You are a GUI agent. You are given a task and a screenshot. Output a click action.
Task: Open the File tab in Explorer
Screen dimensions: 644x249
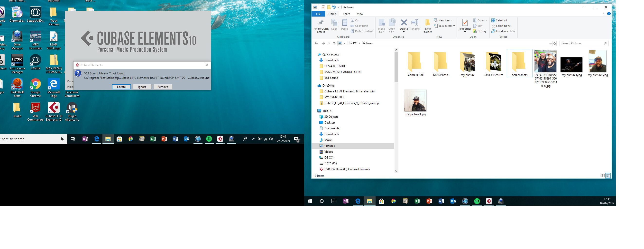click(318, 14)
